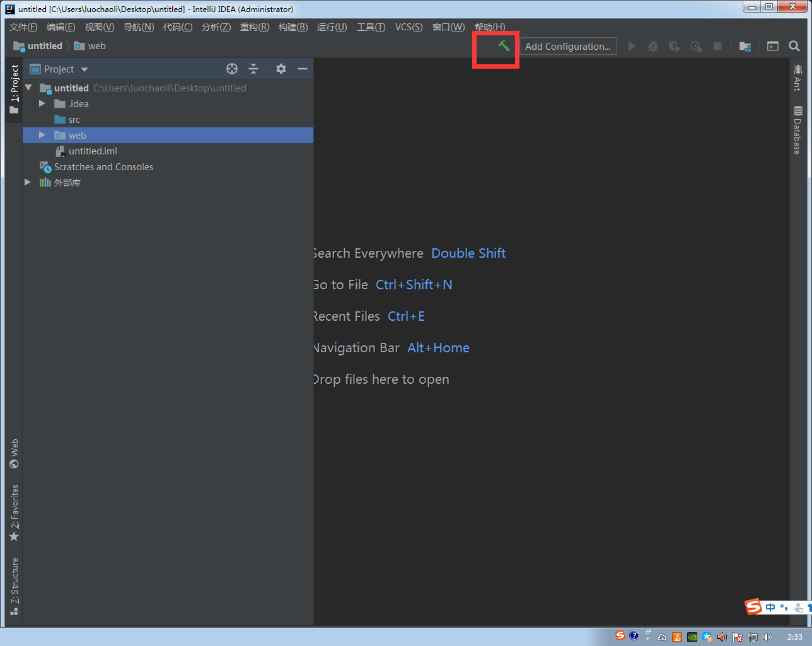The height and width of the screenshot is (646, 812).
Task: Open the Terminal tool window icon
Action: click(x=772, y=45)
